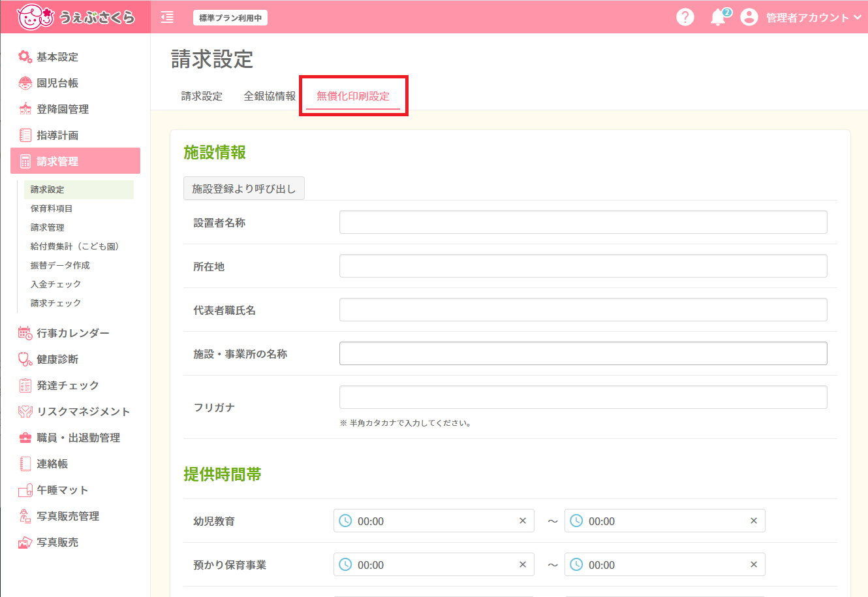Click the 職員・出退勤管理 briefcase icon
Image resolution: width=868 pixels, height=597 pixels.
pyautogui.click(x=25, y=438)
